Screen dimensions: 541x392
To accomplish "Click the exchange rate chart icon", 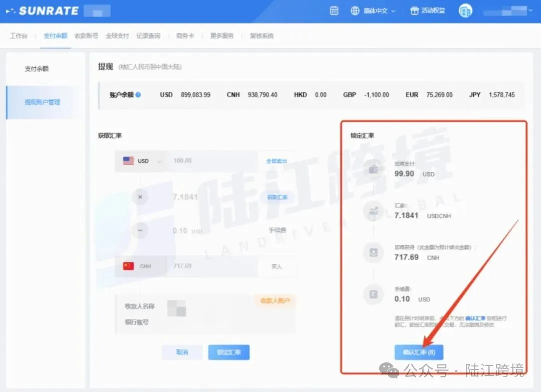I will [373, 211].
